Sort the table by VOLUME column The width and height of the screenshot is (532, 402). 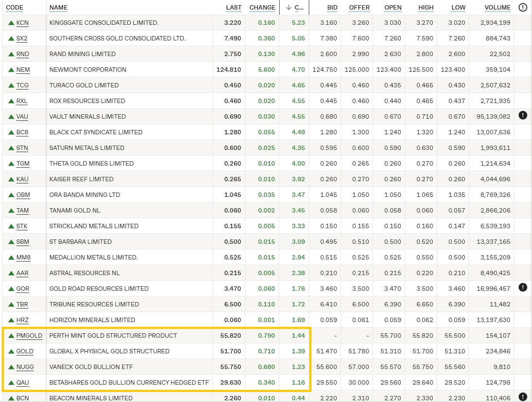click(497, 7)
